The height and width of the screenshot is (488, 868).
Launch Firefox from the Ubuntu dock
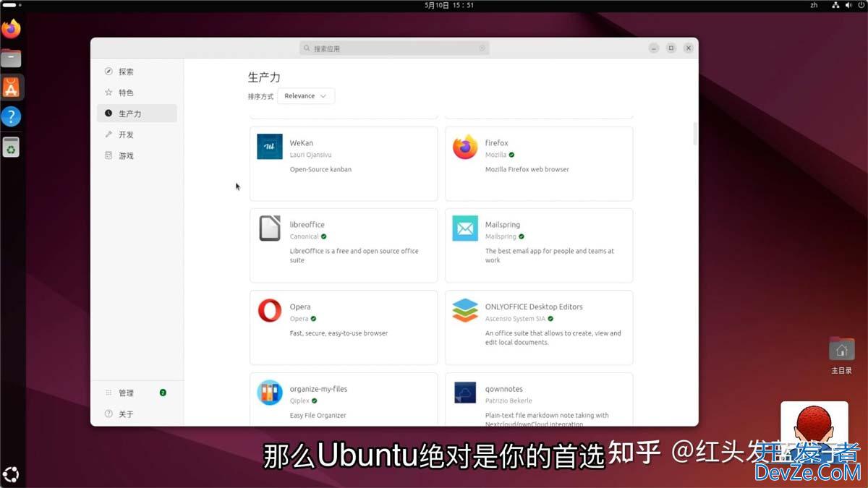pyautogui.click(x=11, y=29)
